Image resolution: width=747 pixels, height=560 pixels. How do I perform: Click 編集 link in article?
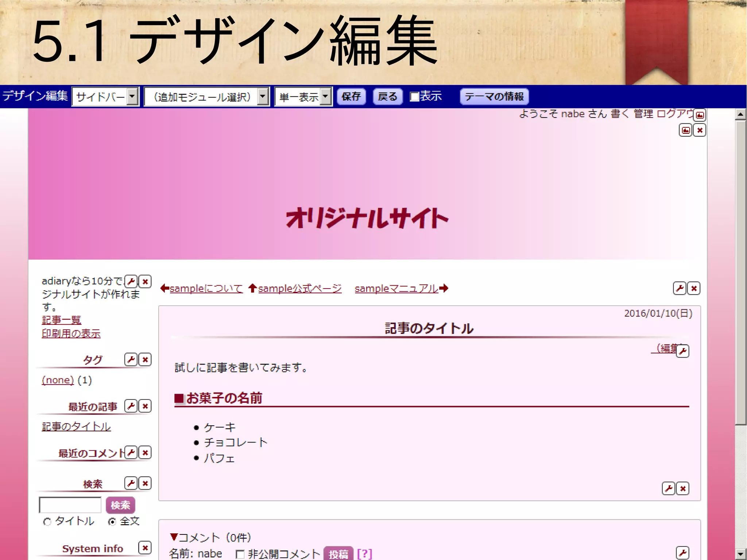664,348
